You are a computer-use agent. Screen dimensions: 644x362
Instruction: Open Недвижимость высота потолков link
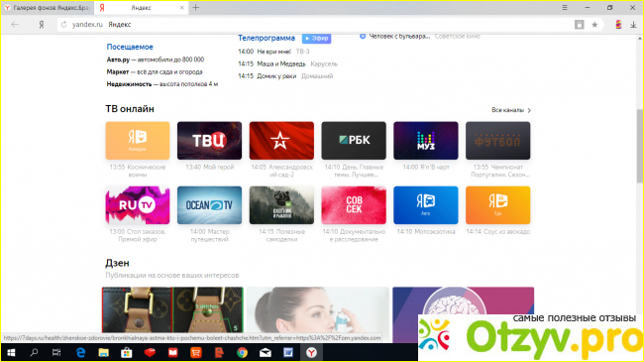click(162, 84)
